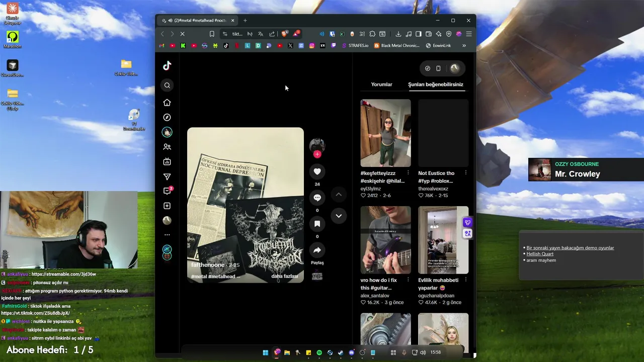The width and height of the screenshot is (644, 362).
Task: Open options for 'Not Eustice tho' video
Action: [465, 172]
